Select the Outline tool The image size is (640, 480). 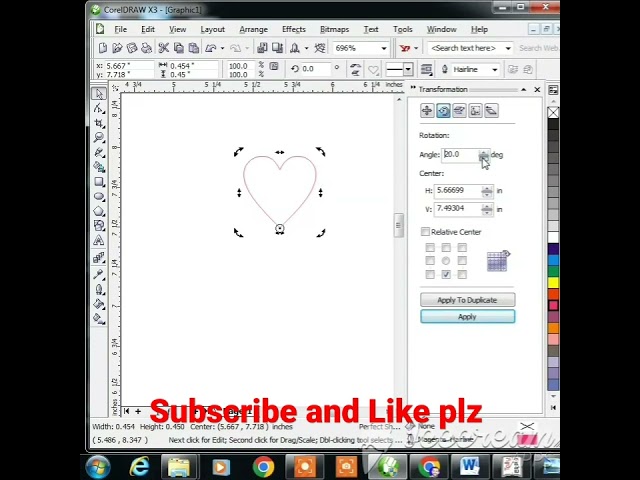99,289
